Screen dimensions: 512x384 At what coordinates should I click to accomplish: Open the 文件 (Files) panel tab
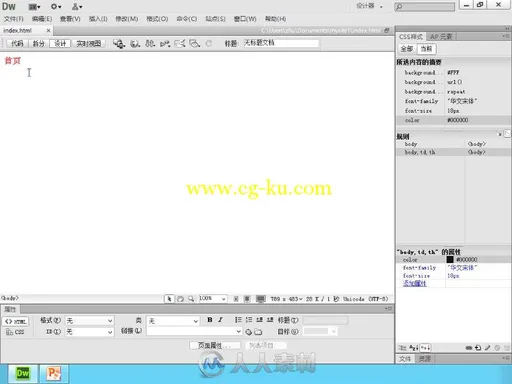[405, 359]
